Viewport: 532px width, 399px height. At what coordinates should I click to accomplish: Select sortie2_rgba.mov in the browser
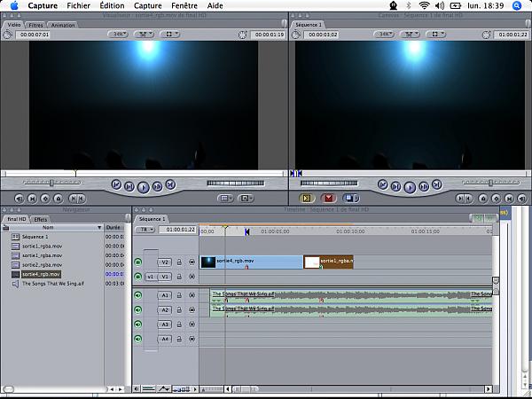tap(43, 265)
